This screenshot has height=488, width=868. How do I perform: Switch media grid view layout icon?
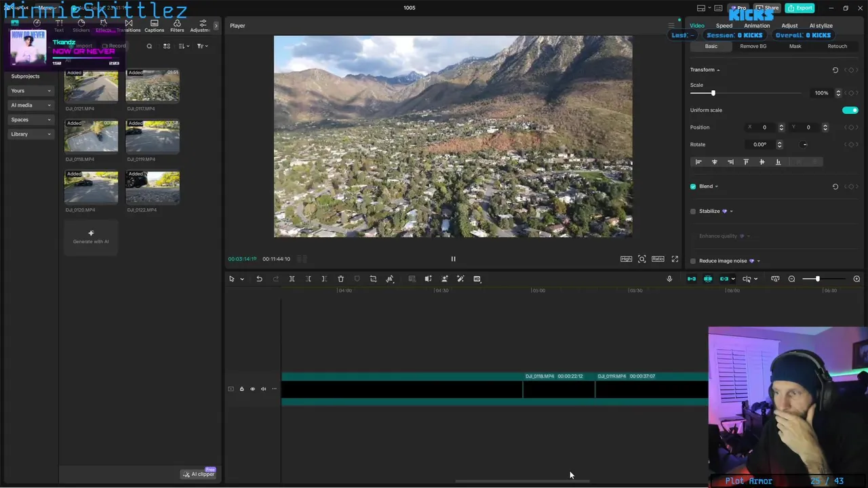coord(167,46)
